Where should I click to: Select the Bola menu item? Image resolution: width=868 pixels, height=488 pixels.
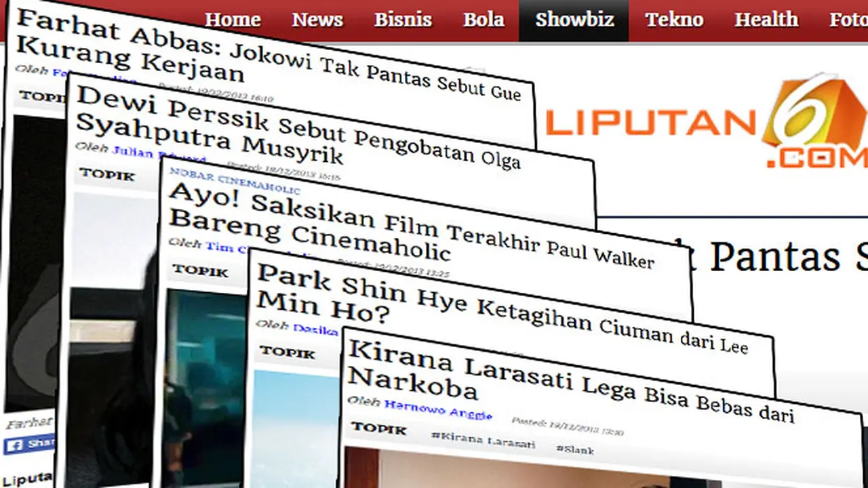pyautogui.click(x=484, y=20)
